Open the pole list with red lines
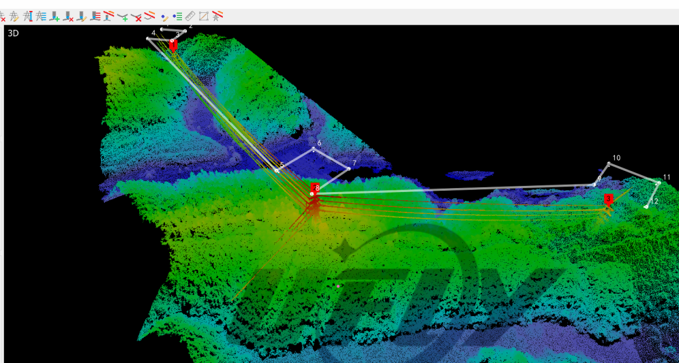 (x=96, y=16)
